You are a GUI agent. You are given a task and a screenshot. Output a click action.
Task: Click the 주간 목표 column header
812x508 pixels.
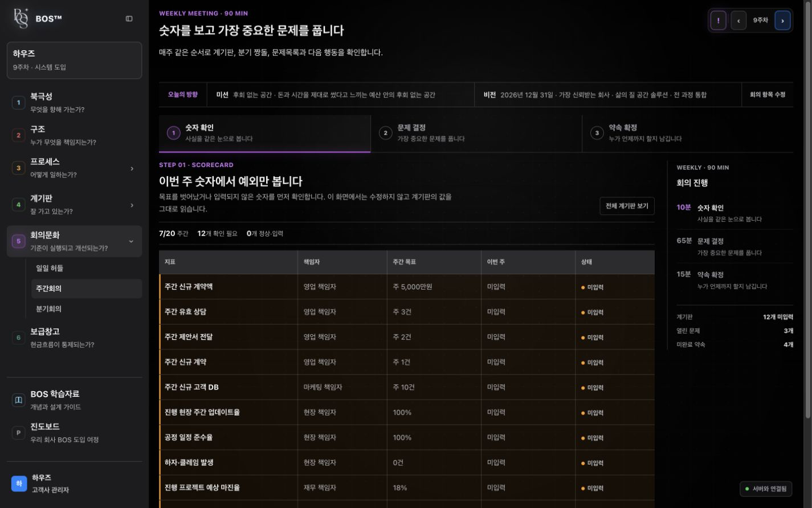coord(434,262)
